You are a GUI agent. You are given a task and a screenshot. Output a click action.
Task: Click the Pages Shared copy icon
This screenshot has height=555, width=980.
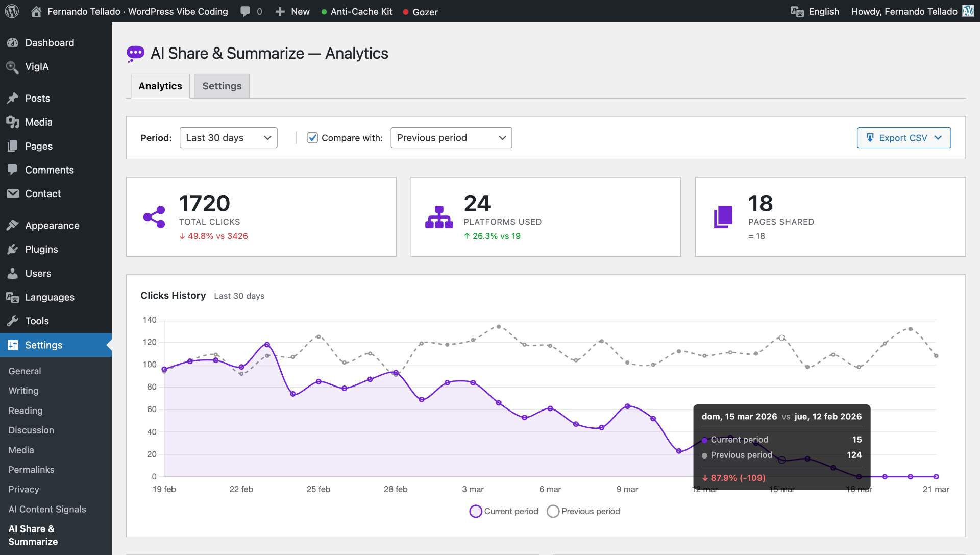click(x=723, y=217)
